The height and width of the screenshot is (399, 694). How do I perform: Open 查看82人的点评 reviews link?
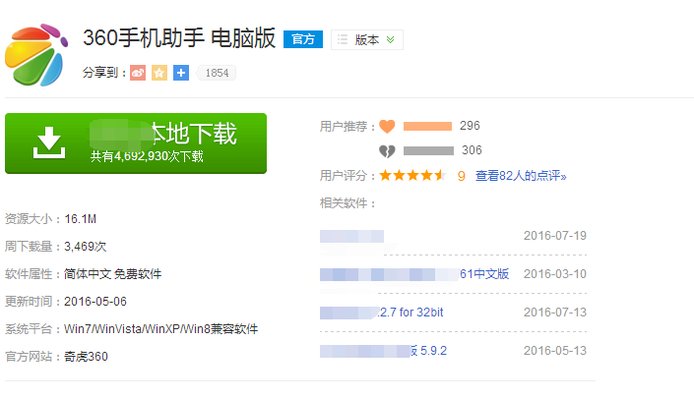tap(520, 176)
